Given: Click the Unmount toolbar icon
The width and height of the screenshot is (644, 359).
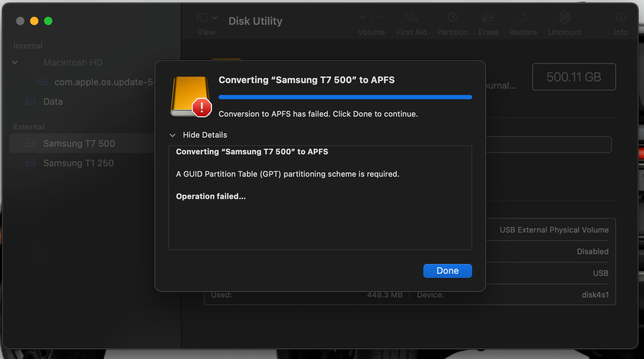Looking at the screenshot, I should tap(564, 17).
